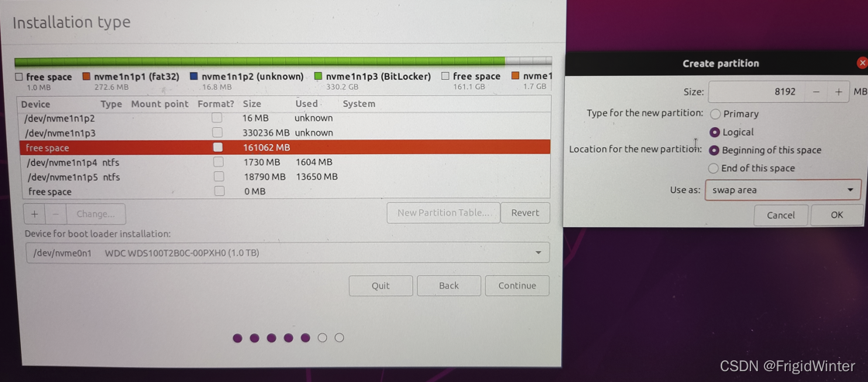Viewport: 868px width, 382px height.
Task: Select the 161062 MB free space row
Action: click(284, 147)
